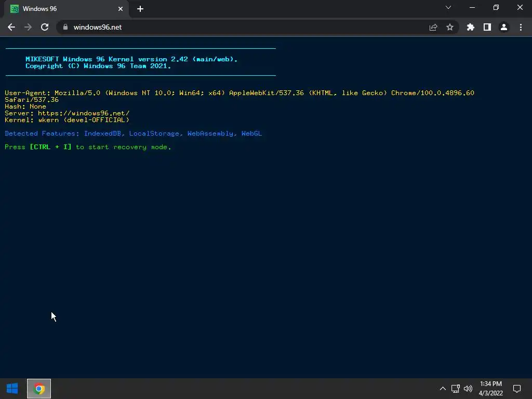Open the Windows Start menu
The width and height of the screenshot is (532, 399).
pyautogui.click(x=12, y=389)
